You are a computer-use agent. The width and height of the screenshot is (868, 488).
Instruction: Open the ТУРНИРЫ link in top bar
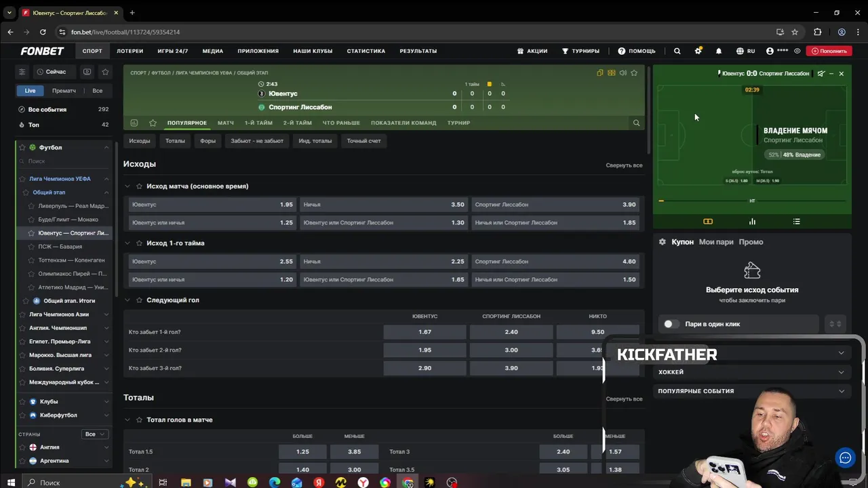point(580,51)
